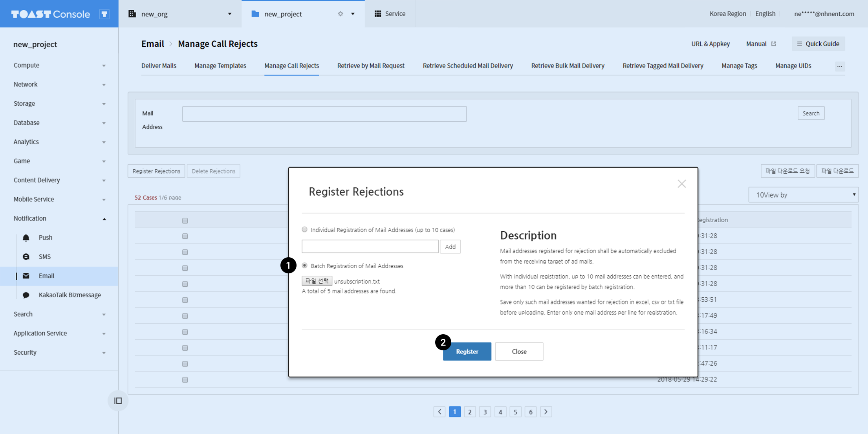
Task: Click the more tabs ellipsis icon
Action: tap(839, 66)
